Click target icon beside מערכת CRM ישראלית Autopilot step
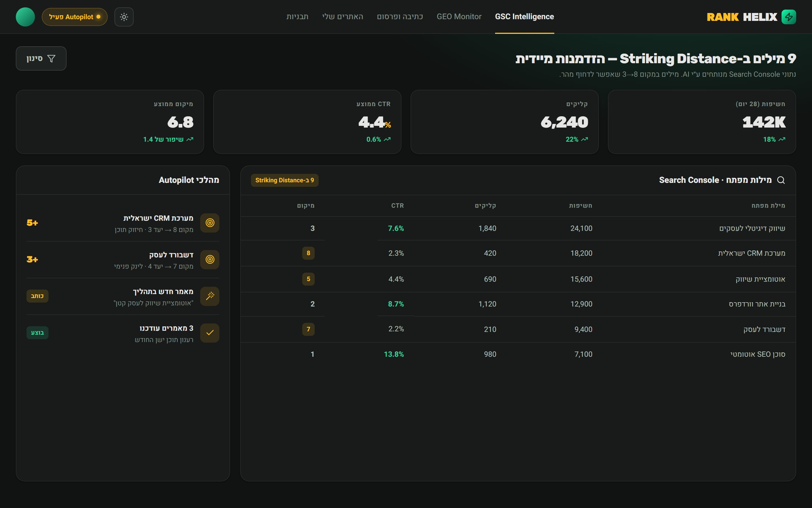The width and height of the screenshot is (812, 508). click(210, 223)
